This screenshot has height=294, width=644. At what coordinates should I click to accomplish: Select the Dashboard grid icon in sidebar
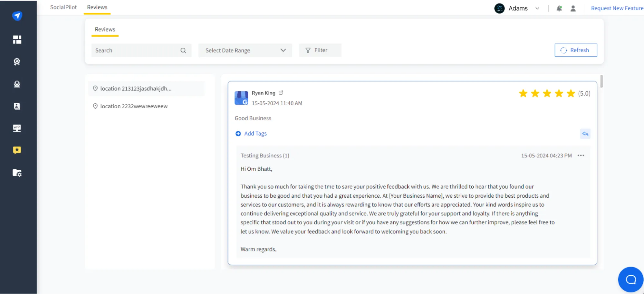point(17,39)
